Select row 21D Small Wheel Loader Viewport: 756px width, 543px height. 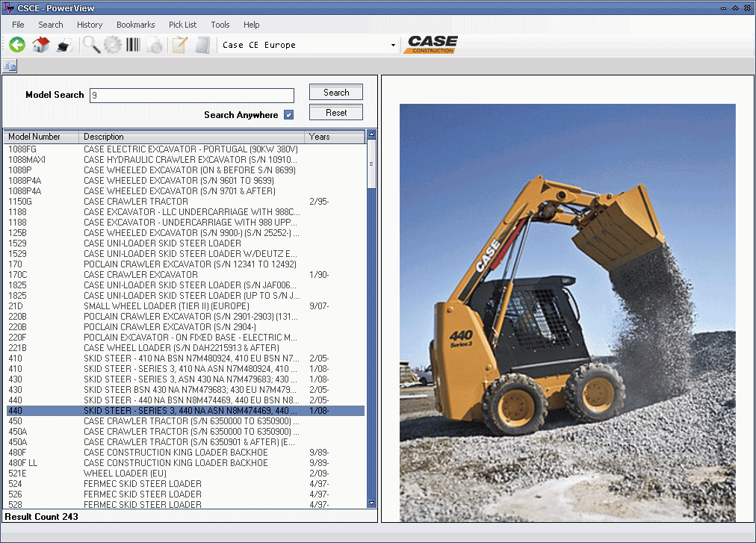tap(185, 306)
